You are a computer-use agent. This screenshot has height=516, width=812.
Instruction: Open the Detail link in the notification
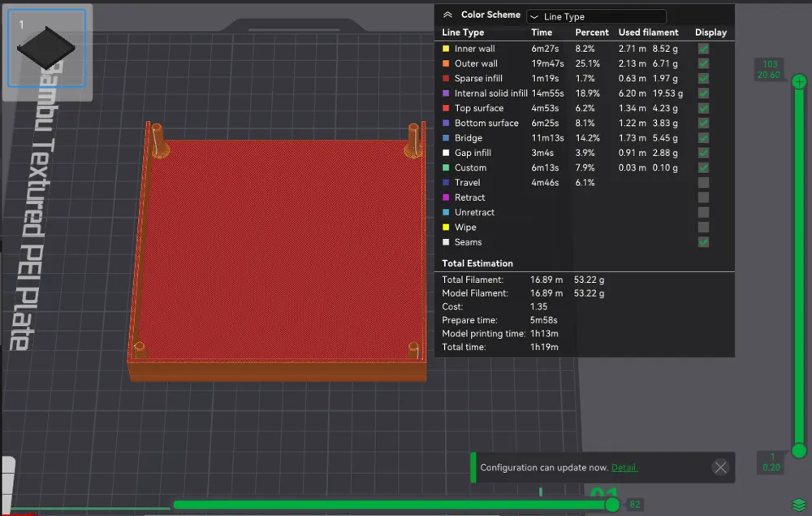click(x=624, y=467)
